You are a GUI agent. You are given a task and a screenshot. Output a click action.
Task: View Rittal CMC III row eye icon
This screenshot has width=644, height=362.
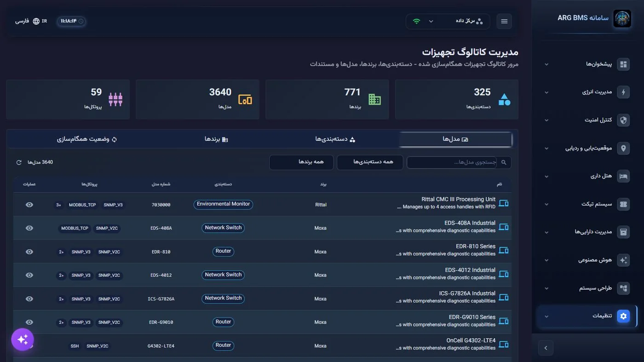pos(29,205)
